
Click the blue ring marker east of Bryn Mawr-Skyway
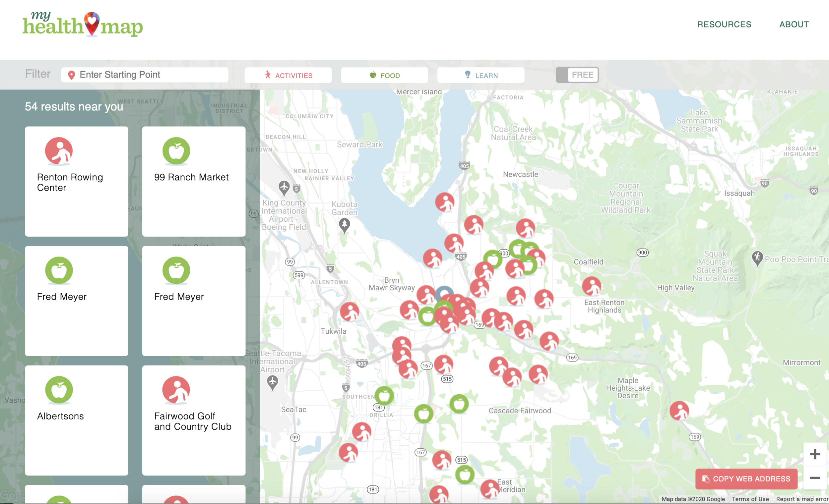point(444,293)
